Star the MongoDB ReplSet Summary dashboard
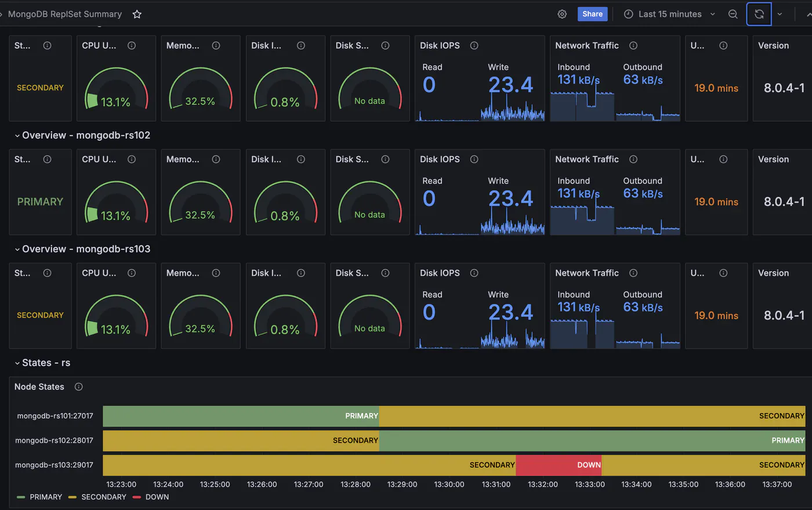The height and width of the screenshot is (510, 812). click(x=137, y=14)
